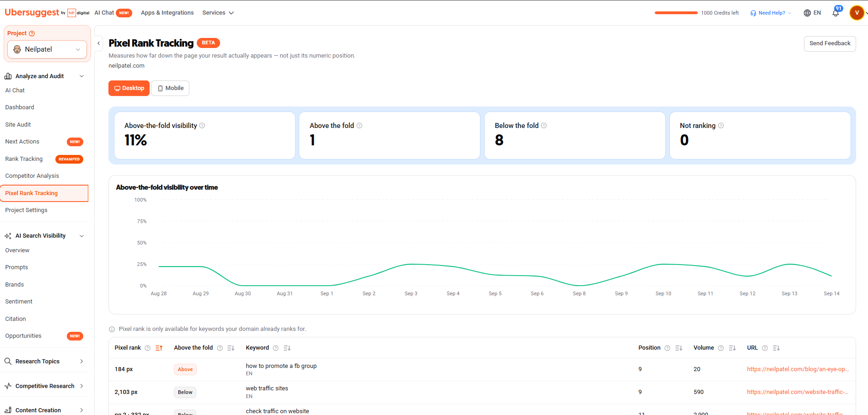Click Pixel rank column help icon
Image resolution: width=868 pixels, height=415 pixels.
148,348
